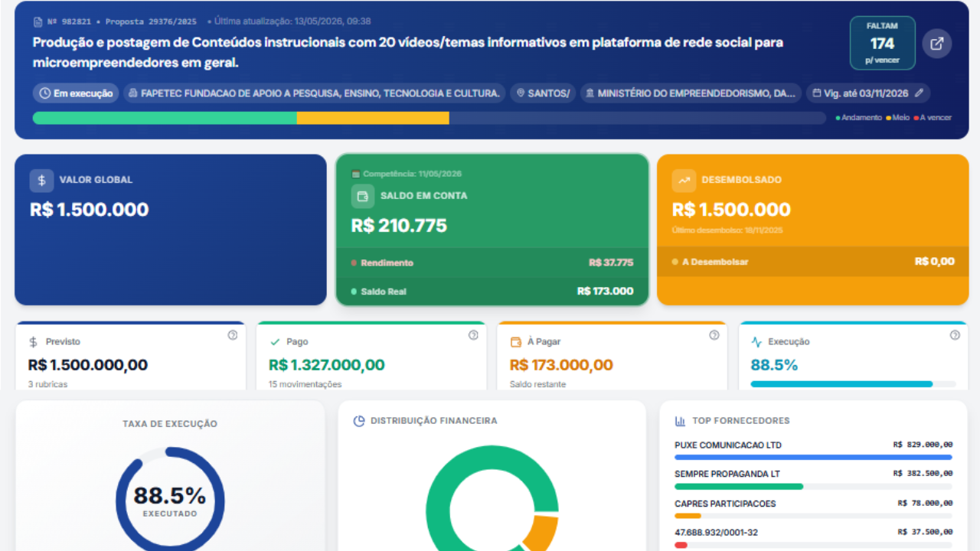Screen dimensions: 980x551
Task: Click the Proposta 29376/2025 text
Action: tap(151, 21)
